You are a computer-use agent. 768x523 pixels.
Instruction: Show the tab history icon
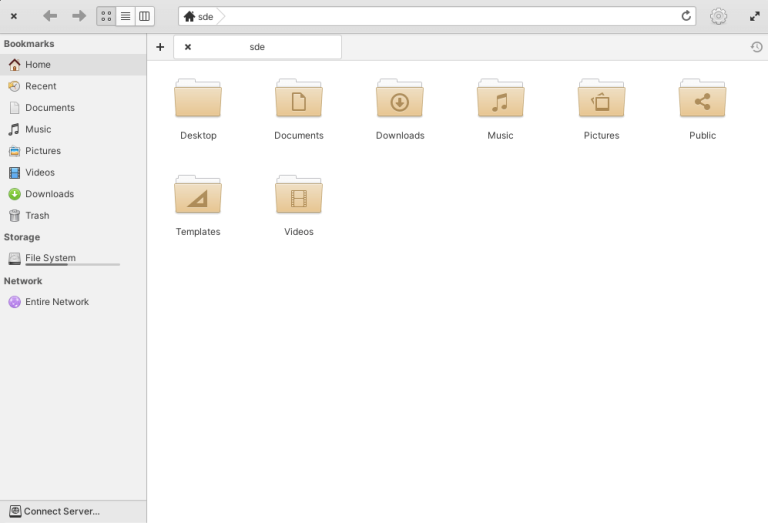pos(756,47)
